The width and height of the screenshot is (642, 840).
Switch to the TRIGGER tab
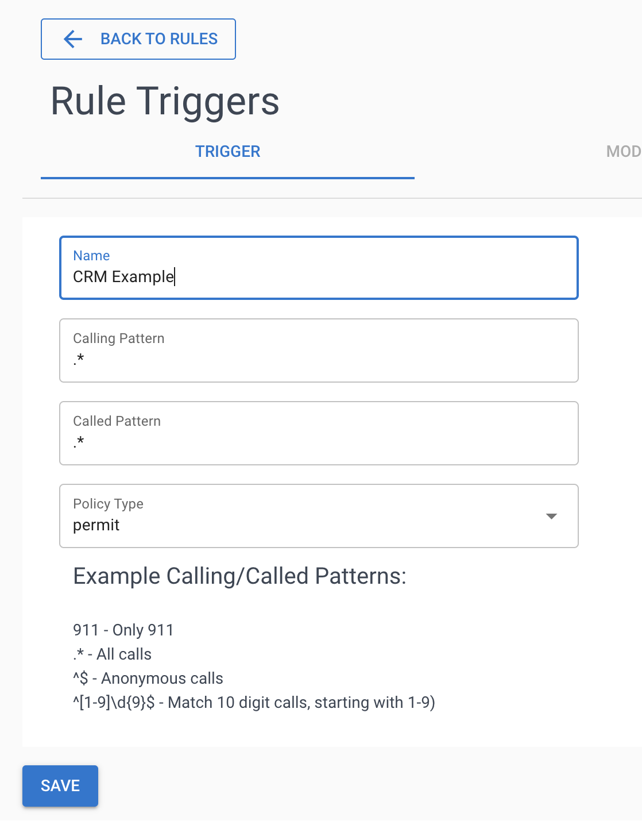(227, 151)
